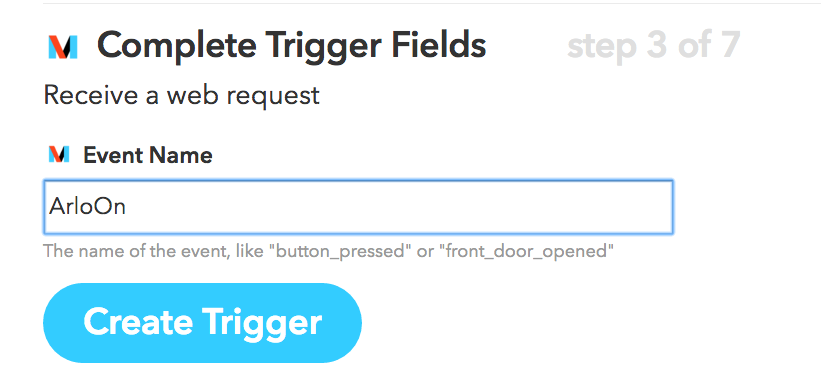Click the Create Trigger button
The image size is (821, 390).
pyautogui.click(x=202, y=322)
